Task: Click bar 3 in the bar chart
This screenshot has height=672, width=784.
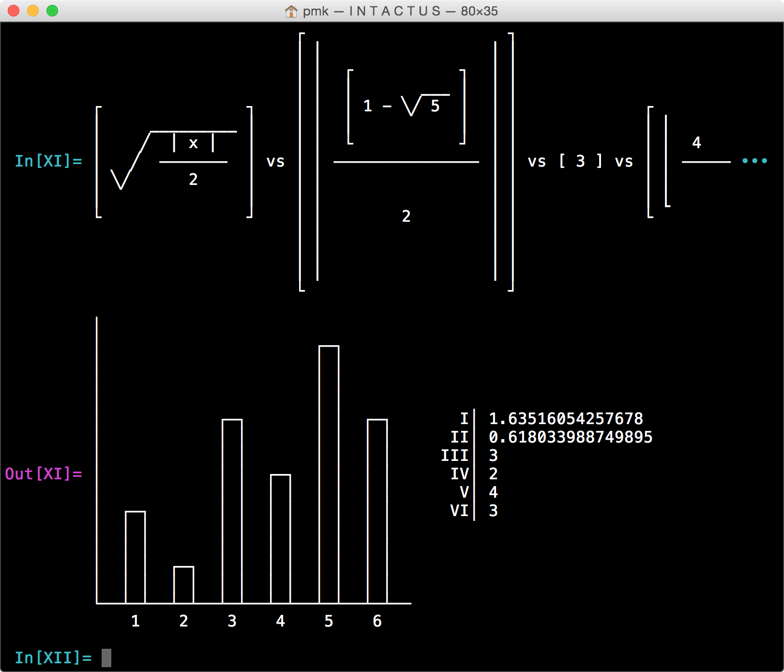Action: click(x=232, y=511)
